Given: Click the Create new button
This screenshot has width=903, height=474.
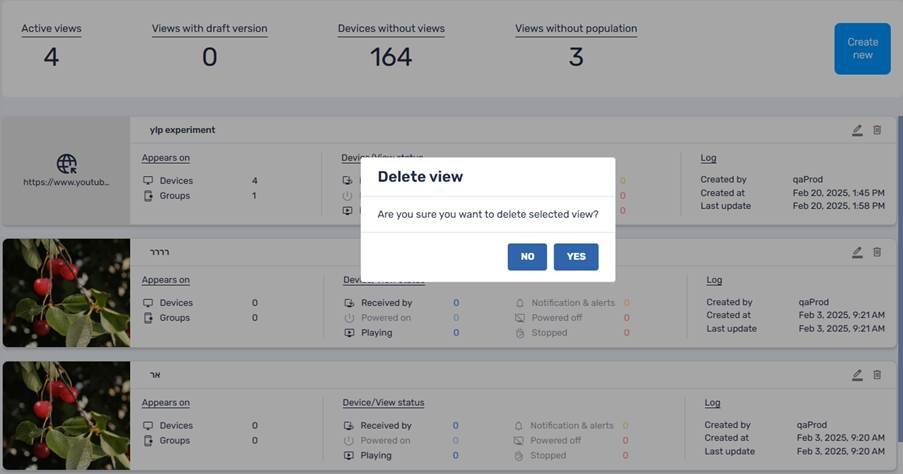Looking at the screenshot, I should (862, 49).
